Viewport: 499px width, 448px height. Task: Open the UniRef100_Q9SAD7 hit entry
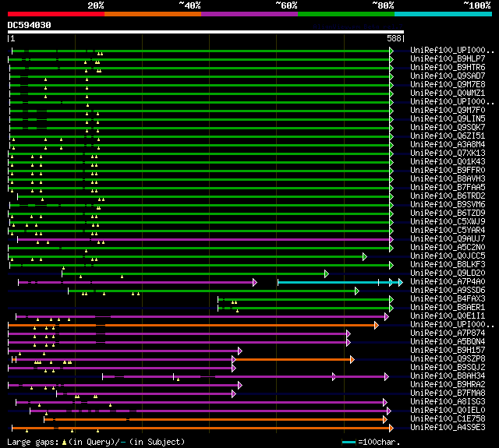pyautogui.click(x=448, y=76)
